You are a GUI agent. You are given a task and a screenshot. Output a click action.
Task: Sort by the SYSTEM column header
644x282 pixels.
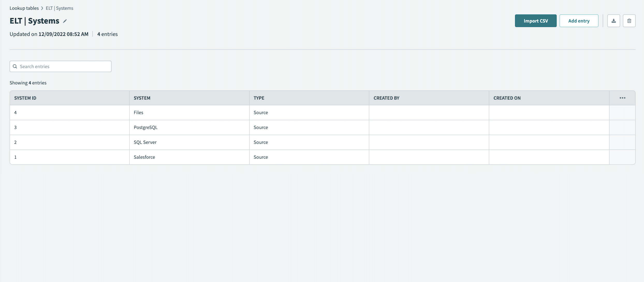coord(142,98)
